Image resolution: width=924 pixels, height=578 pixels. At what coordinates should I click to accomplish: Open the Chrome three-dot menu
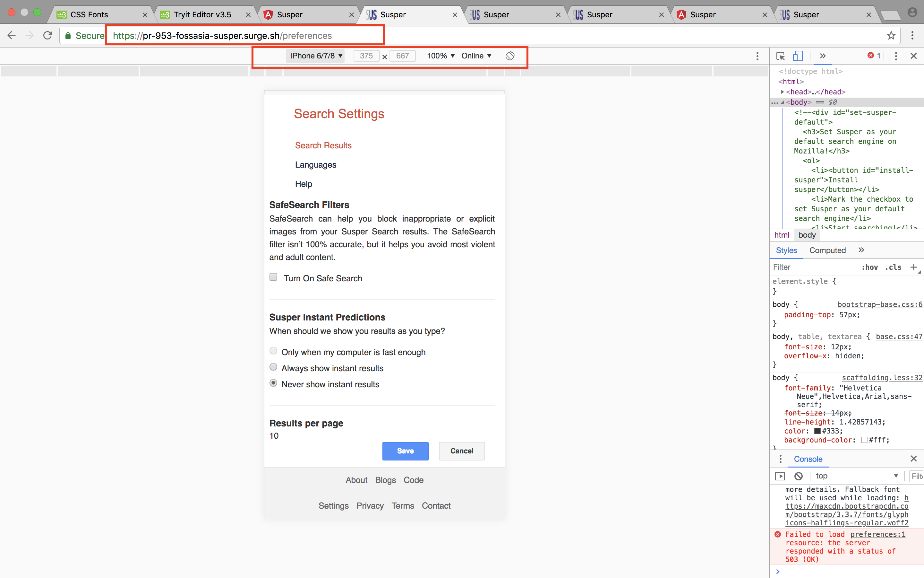click(912, 36)
